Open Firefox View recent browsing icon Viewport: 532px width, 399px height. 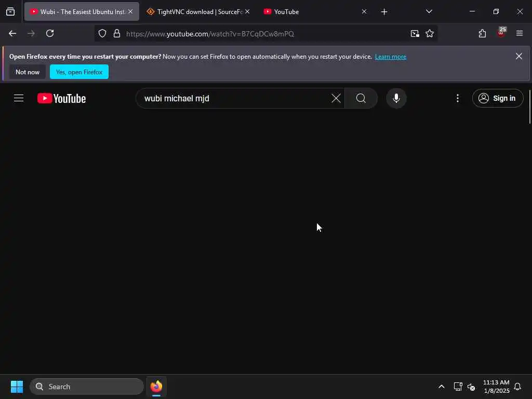click(10, 11)
